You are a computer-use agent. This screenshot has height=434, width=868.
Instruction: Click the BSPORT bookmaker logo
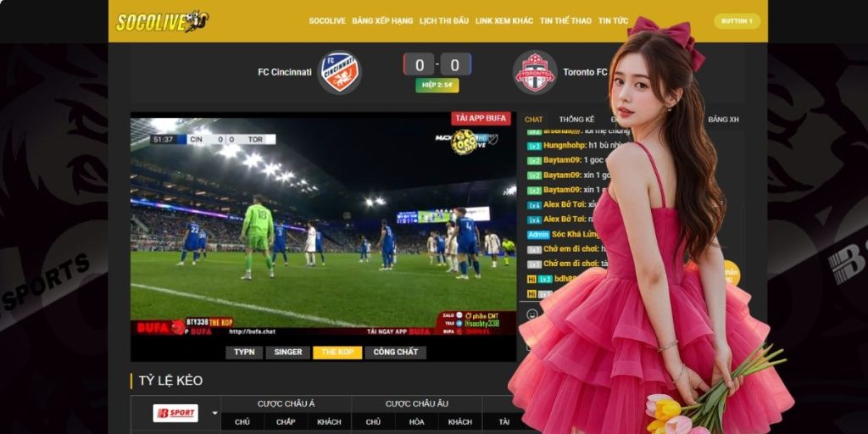175,414
